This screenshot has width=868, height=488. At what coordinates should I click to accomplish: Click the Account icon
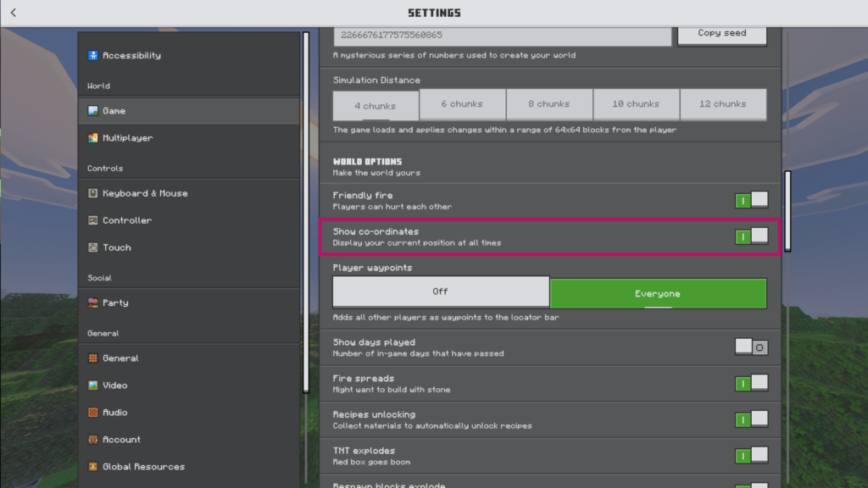[93, 440]
